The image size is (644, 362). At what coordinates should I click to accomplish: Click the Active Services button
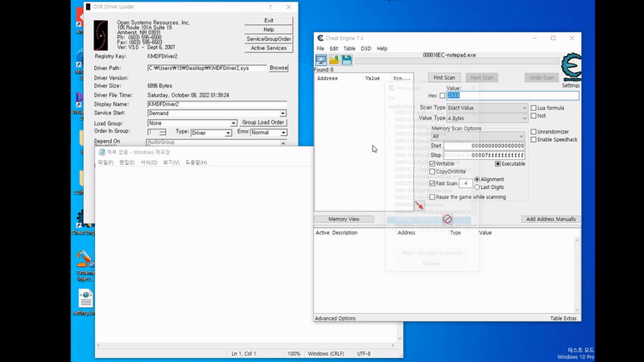tap(269, 48)
